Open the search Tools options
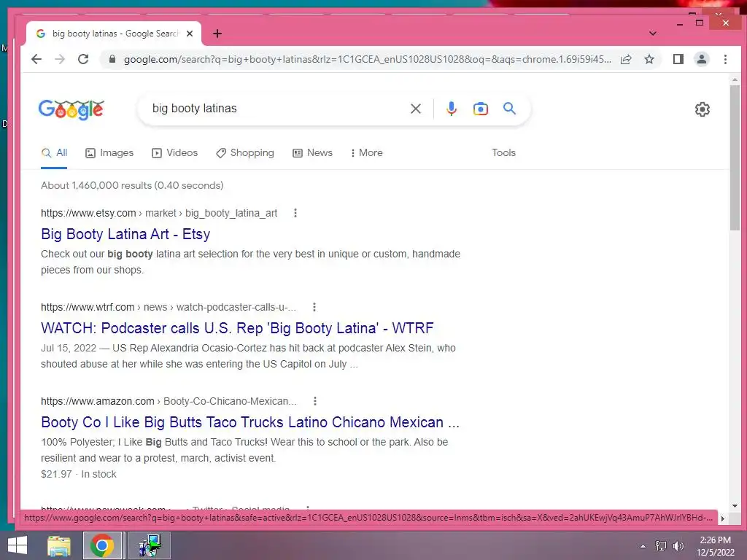The height and width of the screenshot is (560, 747). (x=503, y=153)
